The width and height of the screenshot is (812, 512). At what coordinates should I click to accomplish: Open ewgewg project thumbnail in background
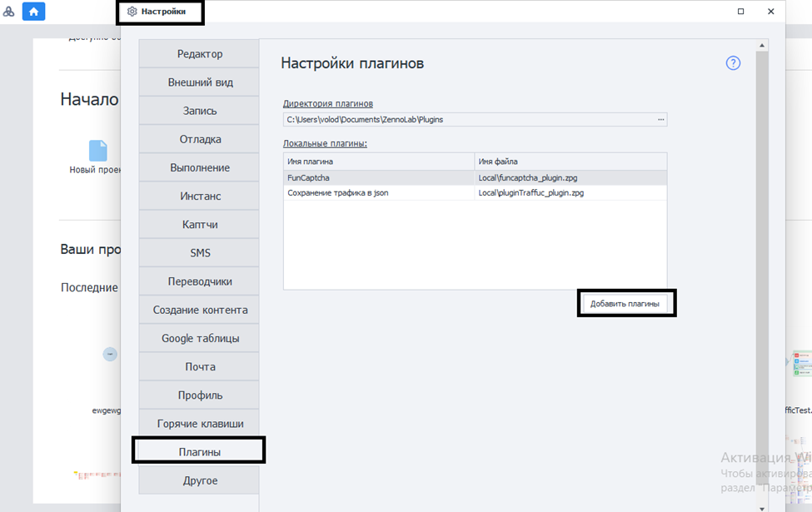[x=109, y=354]
